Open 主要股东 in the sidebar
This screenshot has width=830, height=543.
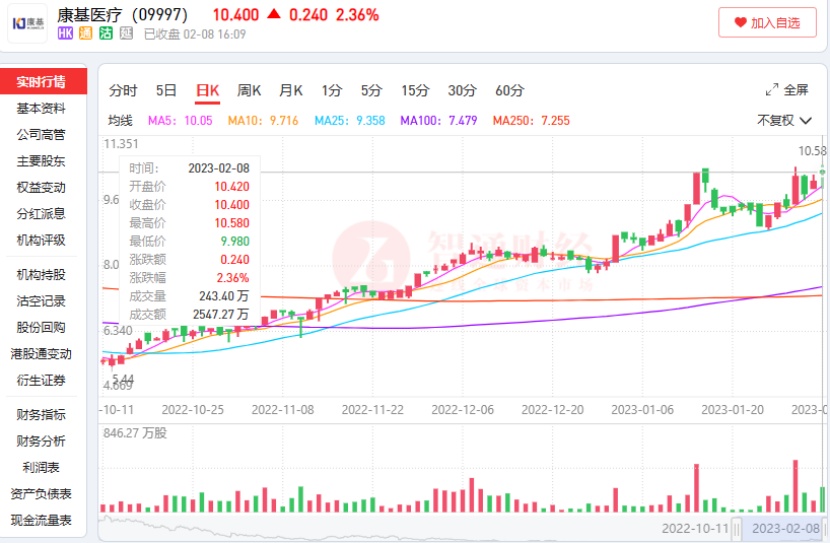[41, 161]
